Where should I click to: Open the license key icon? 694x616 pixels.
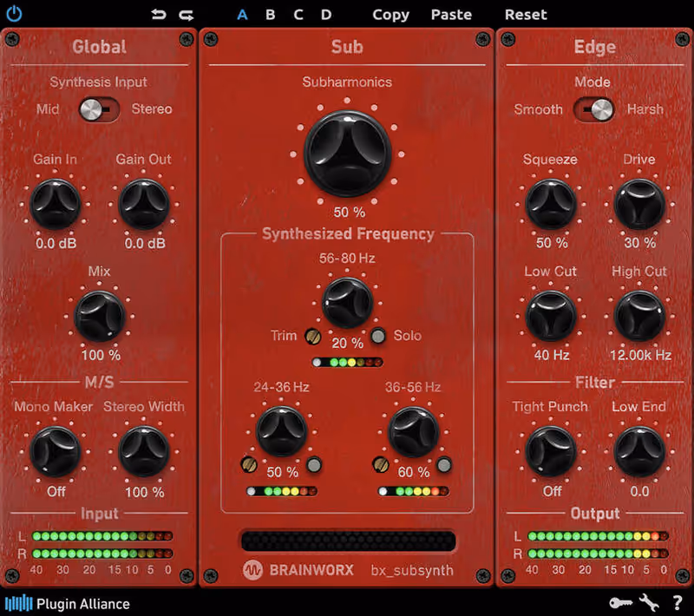click(x=620, y=603)
